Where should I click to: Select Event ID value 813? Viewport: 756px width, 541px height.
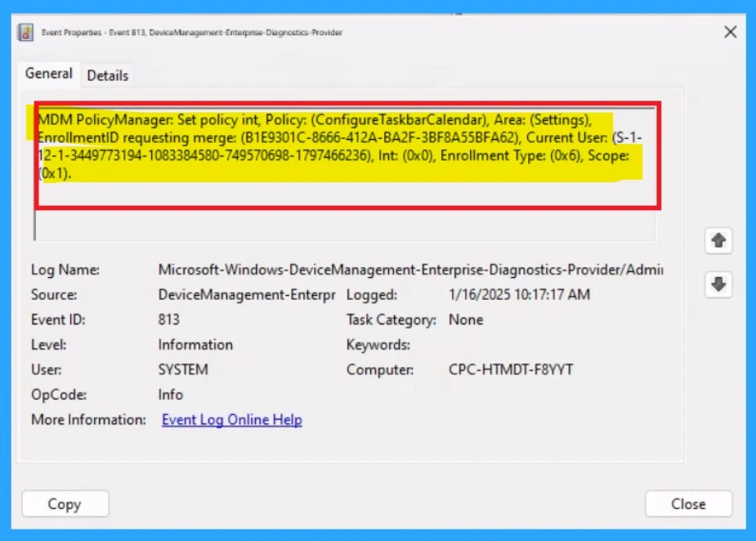(168, 320)
